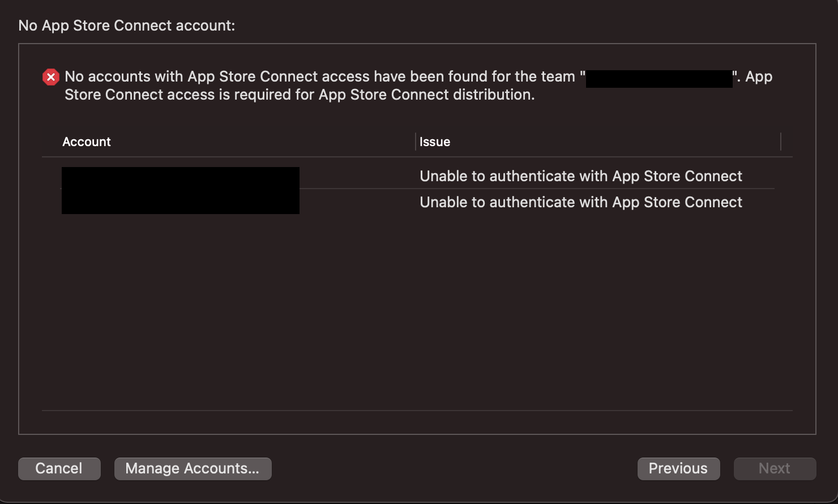Click the horizontal line at the table bottom

tap(417, 411)
